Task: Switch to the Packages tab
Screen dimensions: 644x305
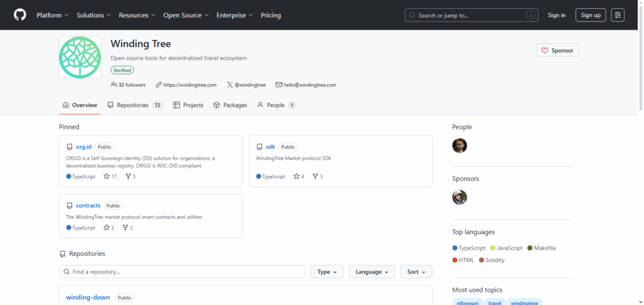Action: point(230,105)
